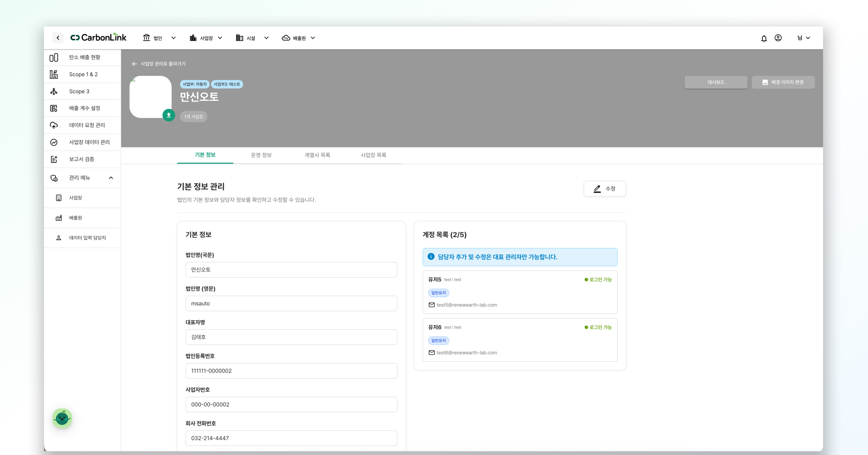Click the mail icon beside test5 email
The image size is (868, 455).
[x=432, y=305]
